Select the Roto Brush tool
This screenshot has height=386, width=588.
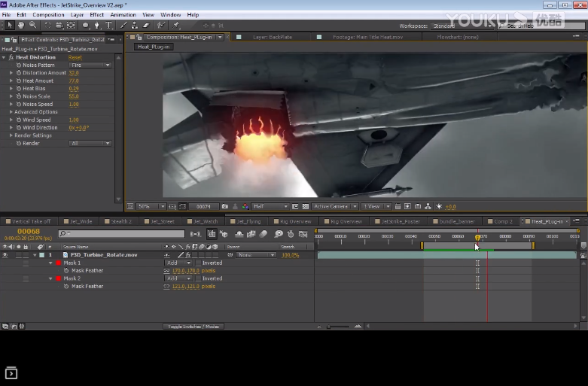click(x=161, y=25)
